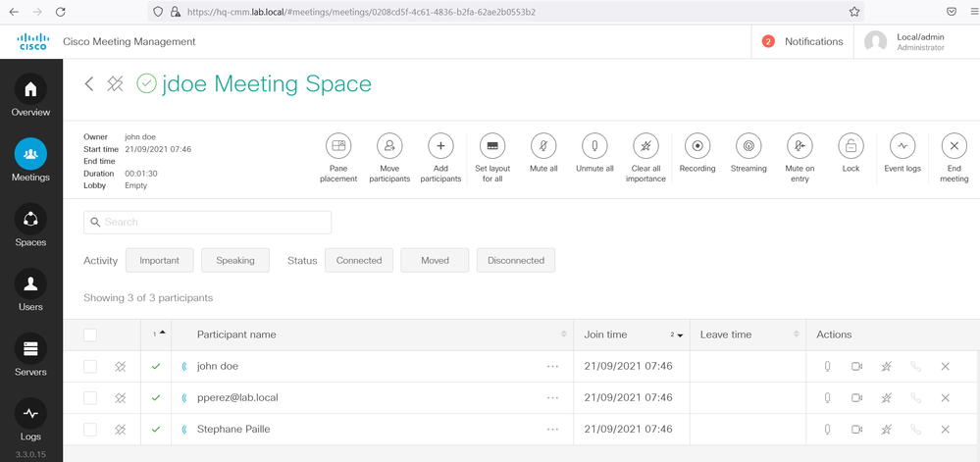This screenshot has height=462, width=980.
Task: Filter by Disconnected status
Action: 516,260
